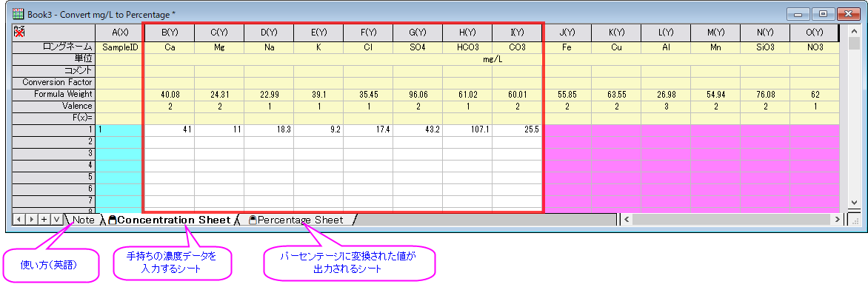Image resolution: width=868 pixels, height=287 pixels.
Task: Select the Formula Weight row label
Action: (x=54, y=94)
